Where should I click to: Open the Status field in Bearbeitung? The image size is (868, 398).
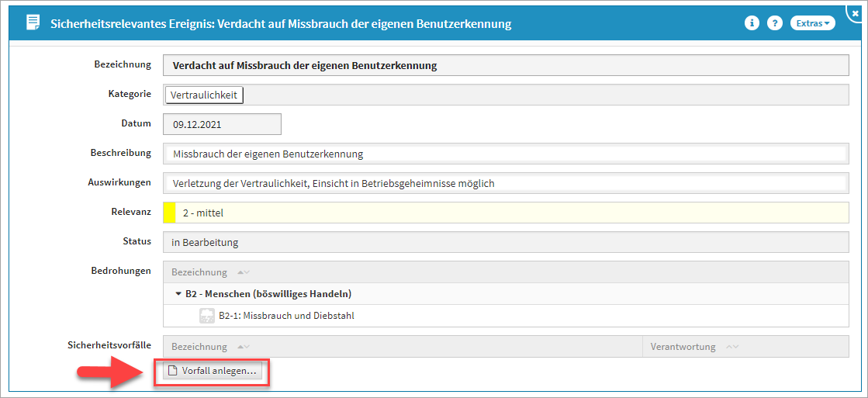[506, 243]
